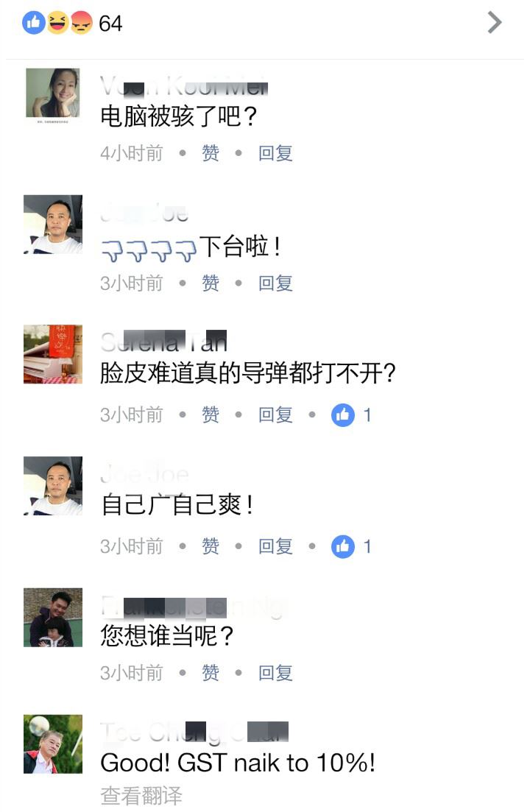Like the comment 电脑被骇了吧

[210, 153]
